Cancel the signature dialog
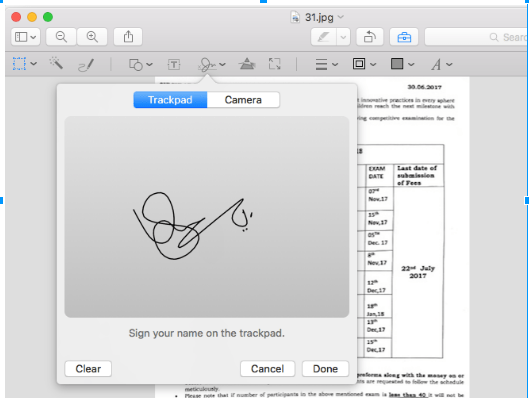This screenshot has height=398, width=529. pos(268,369)
